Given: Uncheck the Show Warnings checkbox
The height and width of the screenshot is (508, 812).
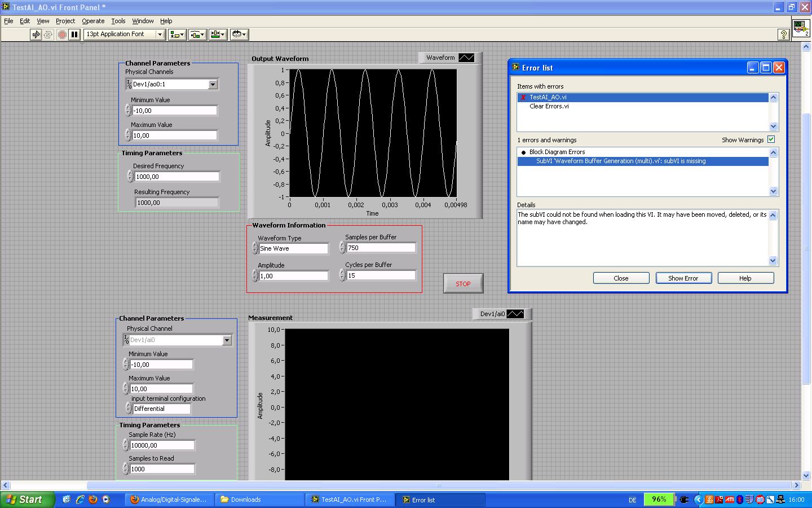Looking at the screenshot, I should pos(771,139).
